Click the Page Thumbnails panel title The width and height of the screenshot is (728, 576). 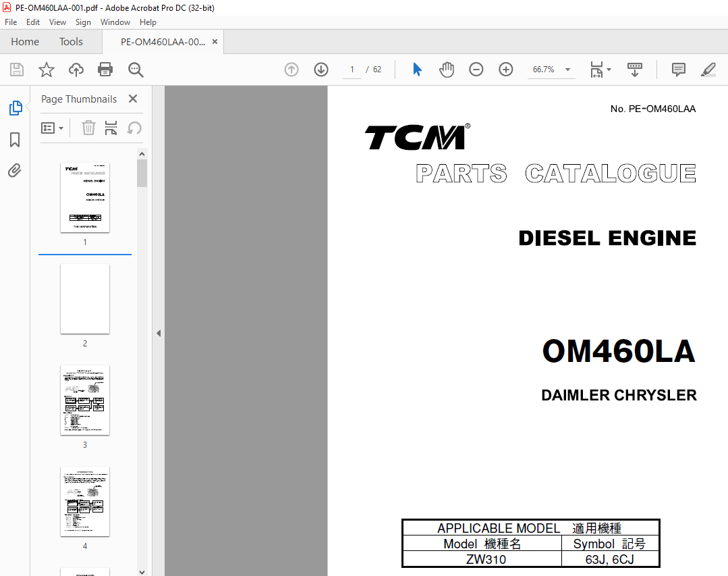[x=79, y=99]
